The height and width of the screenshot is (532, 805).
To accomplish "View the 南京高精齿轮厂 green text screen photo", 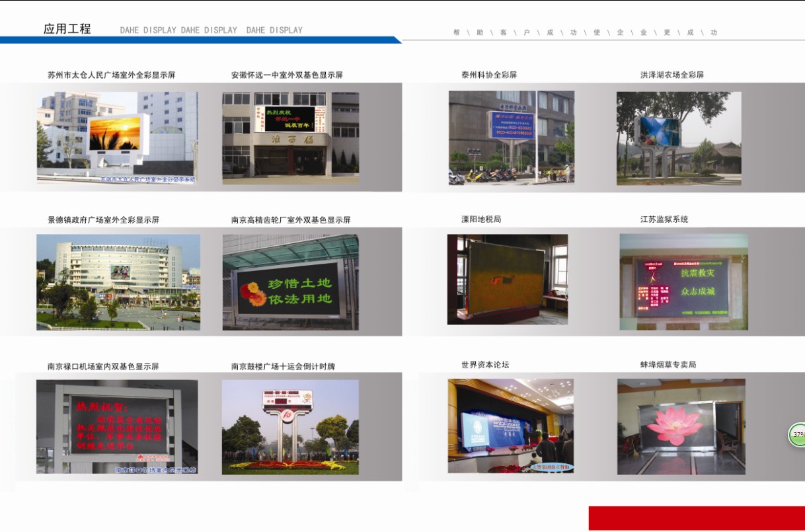I will [x=289, y=281].
